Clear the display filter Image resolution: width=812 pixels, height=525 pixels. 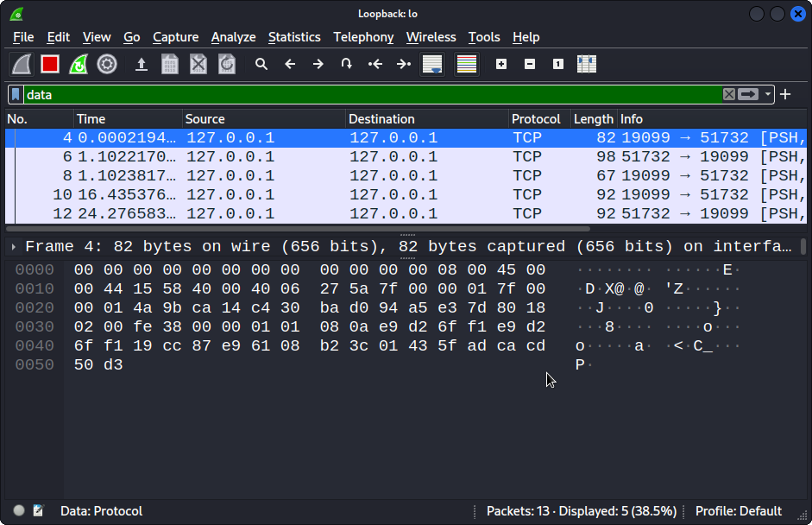[x=728, y=94]
